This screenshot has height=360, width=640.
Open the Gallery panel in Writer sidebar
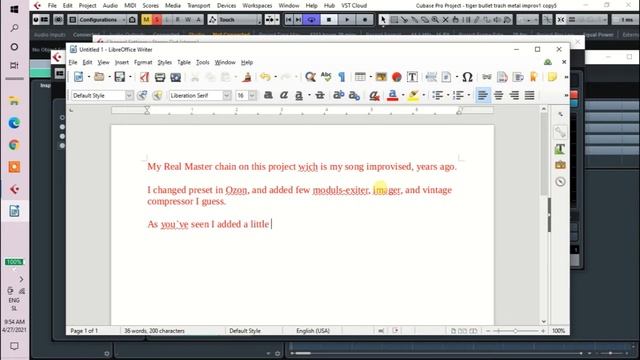click(560, 165)
